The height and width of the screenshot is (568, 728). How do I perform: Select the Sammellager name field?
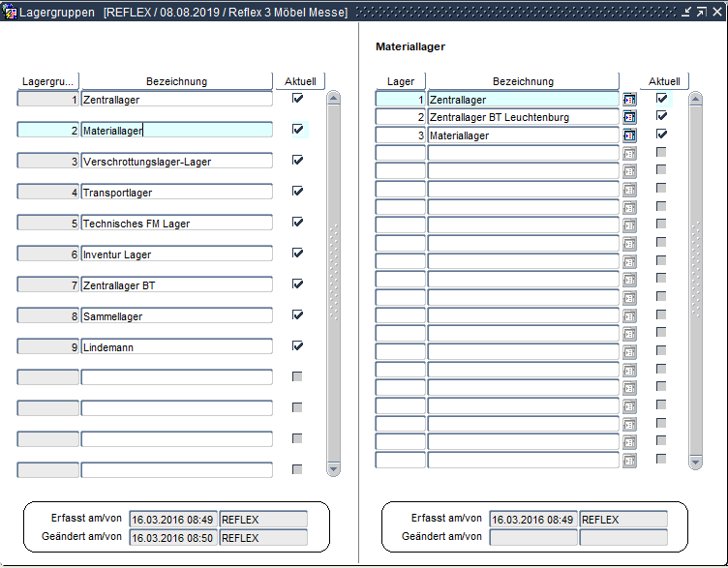(176, 316)
